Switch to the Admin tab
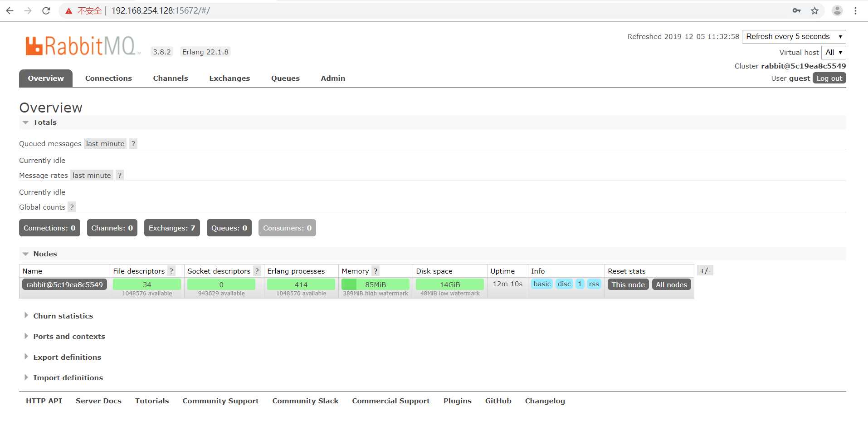868x431 pixels. [333, 78]
